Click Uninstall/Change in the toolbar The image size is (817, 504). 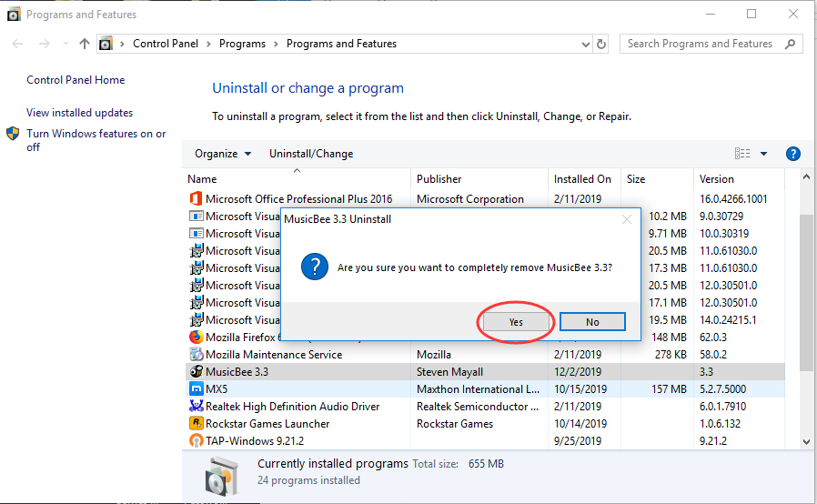click(311, 154)
